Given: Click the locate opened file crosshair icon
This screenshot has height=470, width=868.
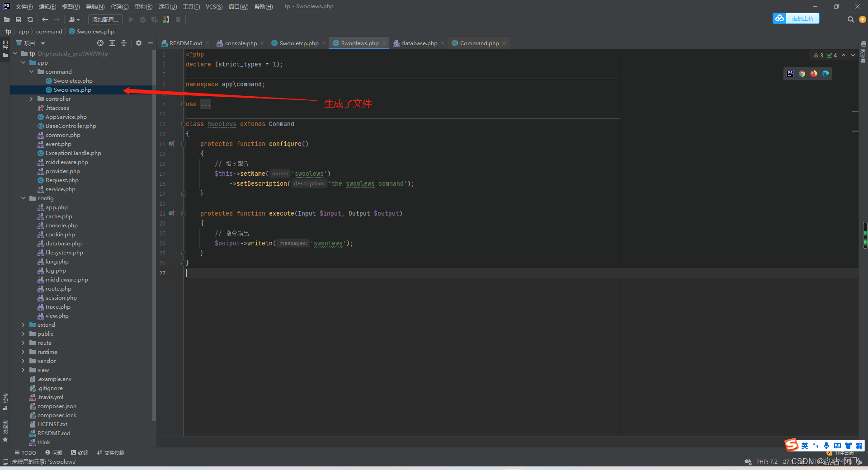Looking at the screenshot, I should coord(100,43).
